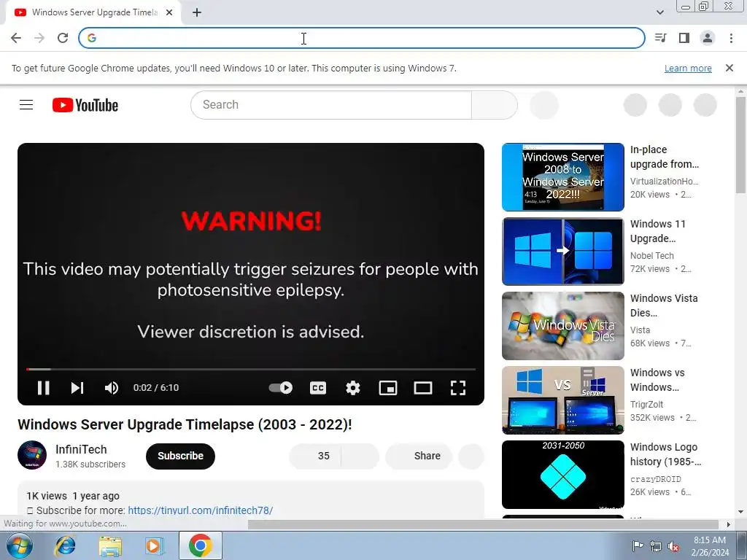
Task: Turn on closed captions CC button
Action: [x=318, y=388]
